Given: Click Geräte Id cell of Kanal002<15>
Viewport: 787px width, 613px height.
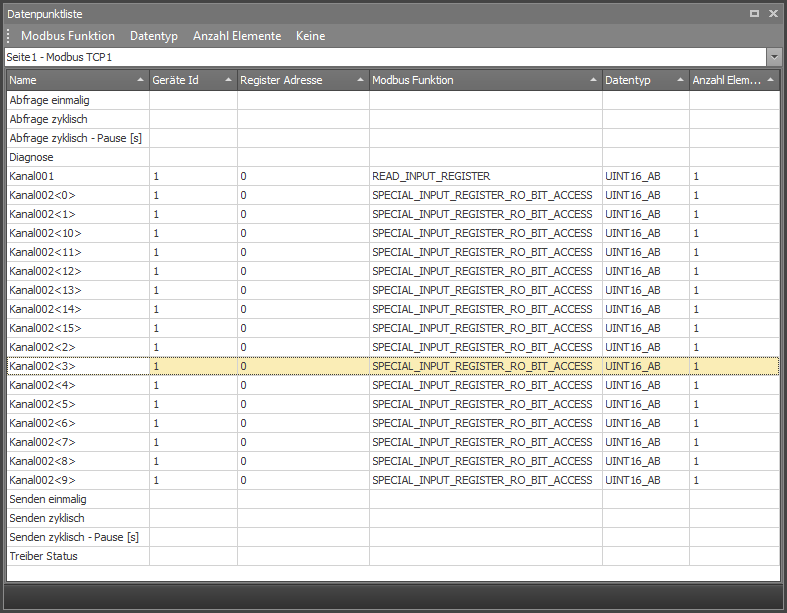Looking at the screenshot, I should point(193,328).
